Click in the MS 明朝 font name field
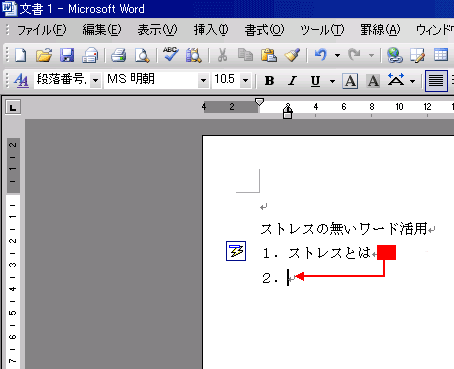This screenshot has width=454, height=369. click(x=151, y=80)
